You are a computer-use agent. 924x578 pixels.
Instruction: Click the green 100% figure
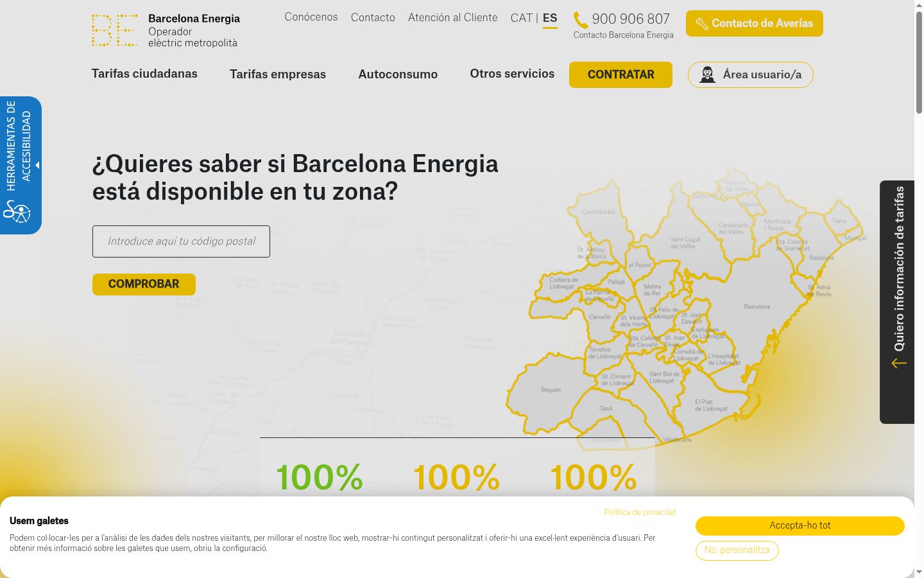tap(320, 478)
